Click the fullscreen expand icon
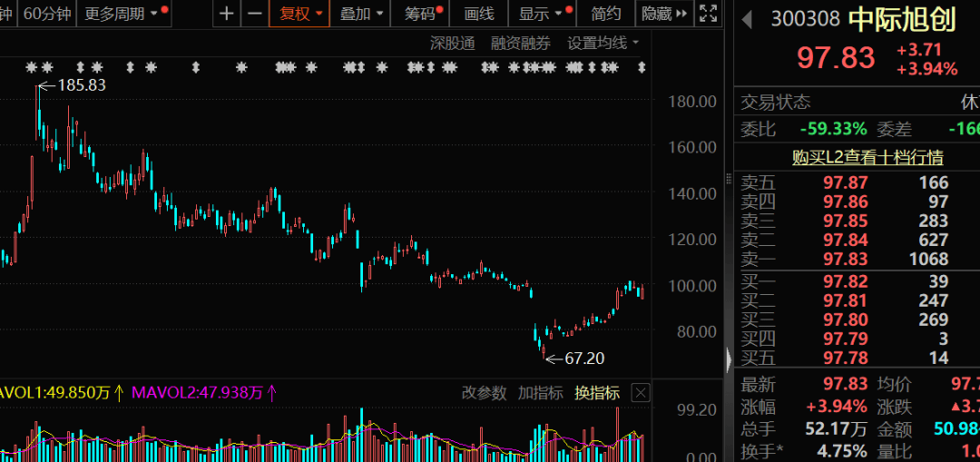 pos(708,13)
